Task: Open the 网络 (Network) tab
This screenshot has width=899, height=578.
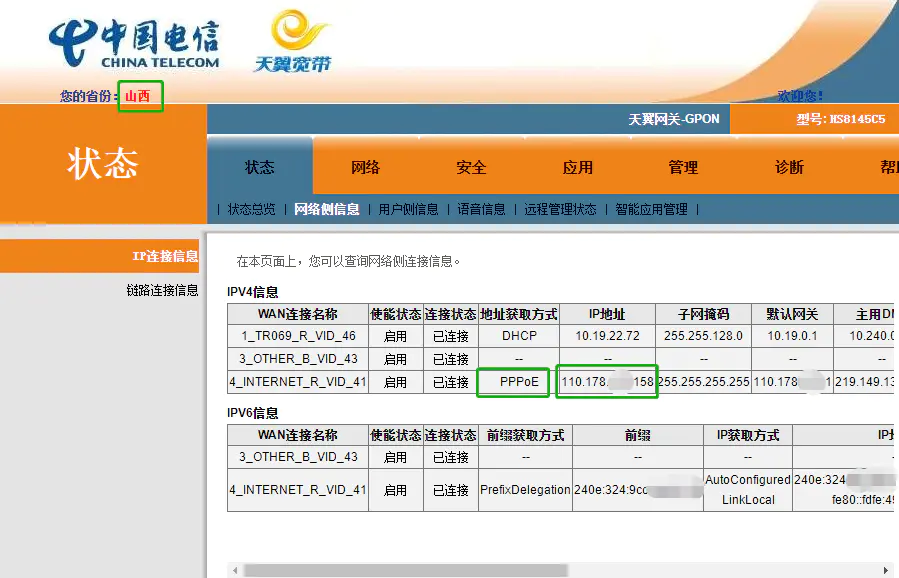Action: (364, 168)
